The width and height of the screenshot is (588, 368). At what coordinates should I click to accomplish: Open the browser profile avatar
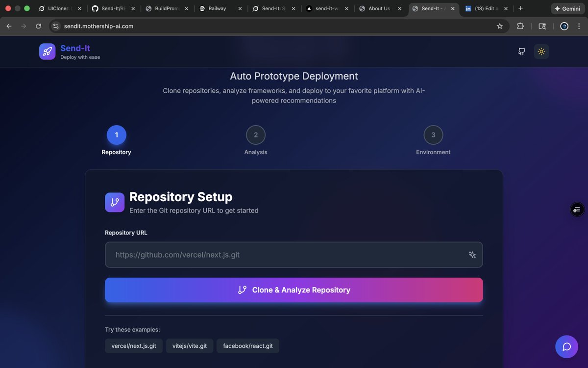point(564,26)
